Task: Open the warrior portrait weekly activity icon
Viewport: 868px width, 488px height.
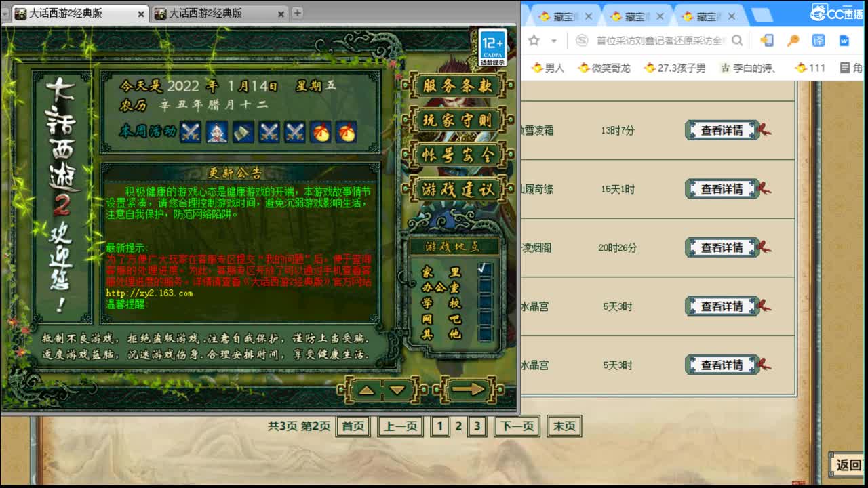Action: pyautogui.click(x=217, y=131)
